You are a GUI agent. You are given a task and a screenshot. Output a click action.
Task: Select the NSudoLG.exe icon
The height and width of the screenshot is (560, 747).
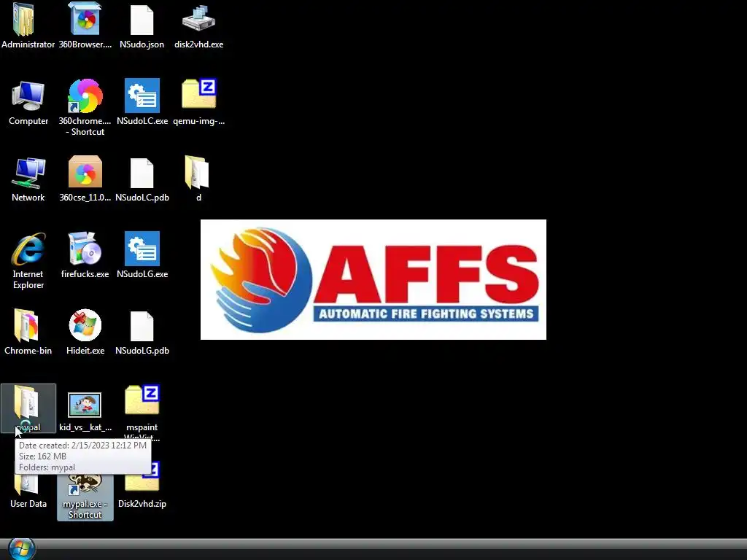click(142, 249)
